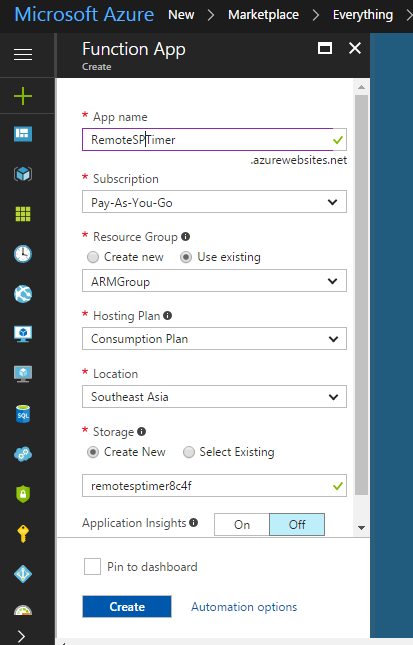Turn Application Insights Off

[x=297, y=524]
